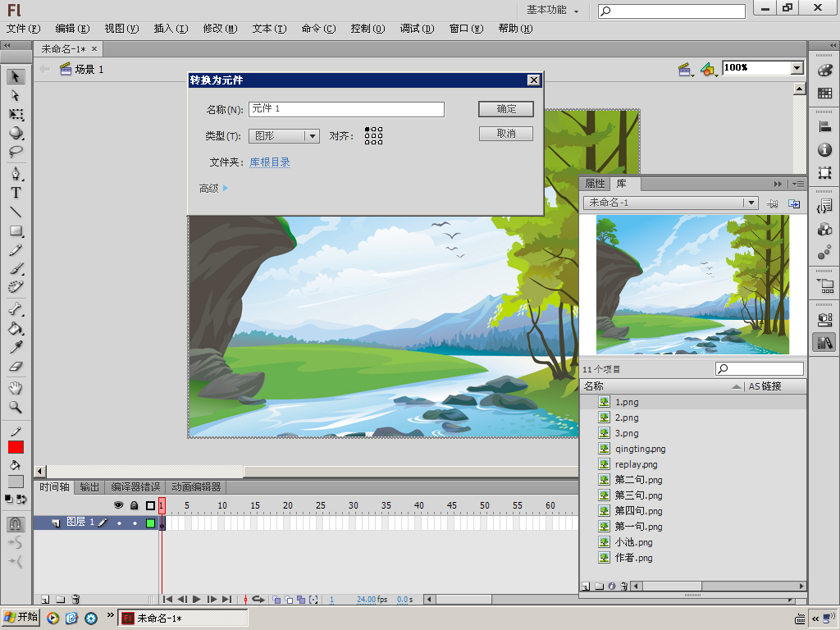Click the Play button in timeline
Viewport: 840px width, 630px height.
click(x=197, y=600)
